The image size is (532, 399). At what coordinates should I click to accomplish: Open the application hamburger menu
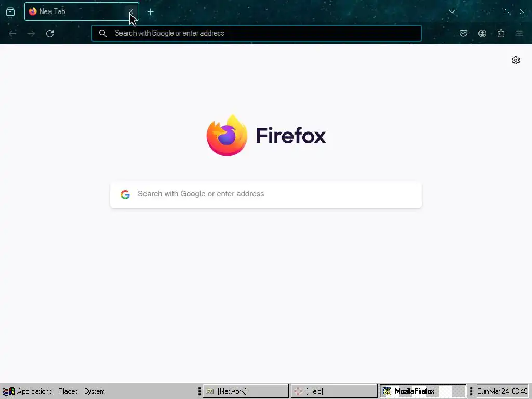[520, 33]
